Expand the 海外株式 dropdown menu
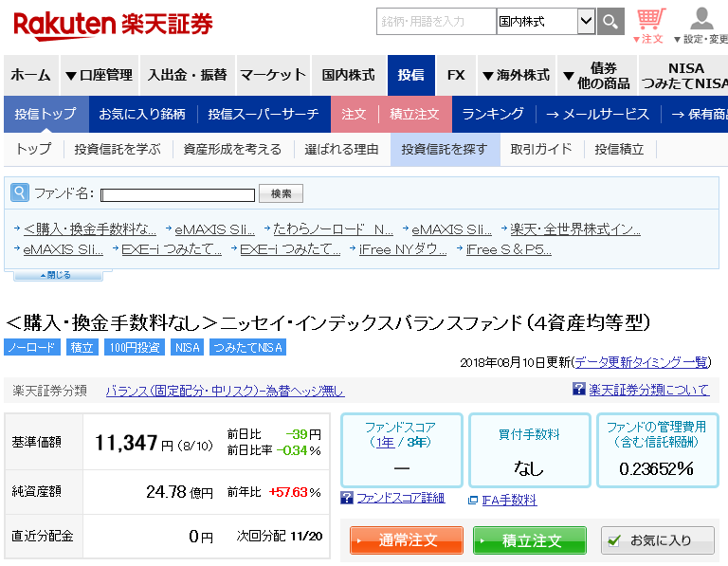The width and height of the screenshot is (728, 566). [517, 75]
